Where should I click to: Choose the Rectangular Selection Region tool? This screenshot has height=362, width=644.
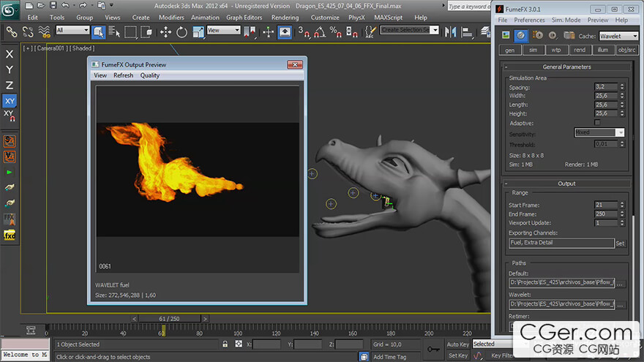[x=130, y=31]
